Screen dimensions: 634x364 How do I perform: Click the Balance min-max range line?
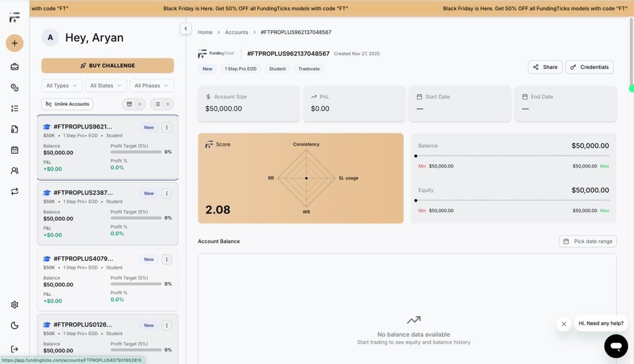(x=512, y=156)
